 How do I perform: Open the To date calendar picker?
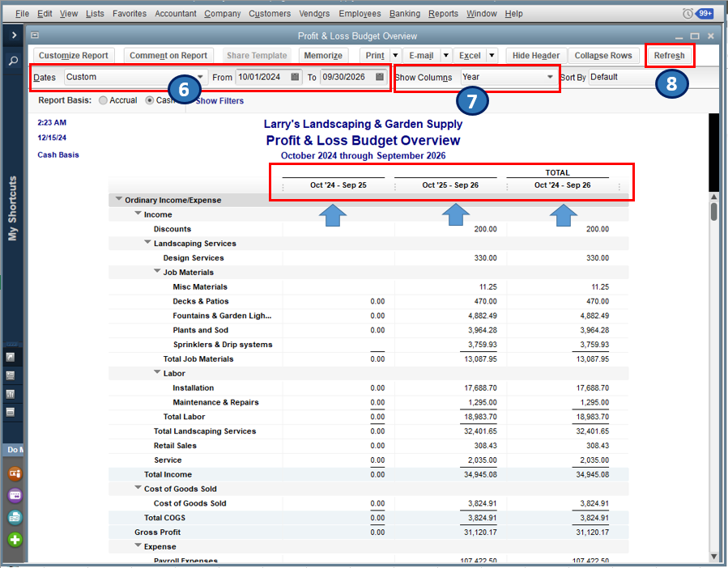pos(379,78)
